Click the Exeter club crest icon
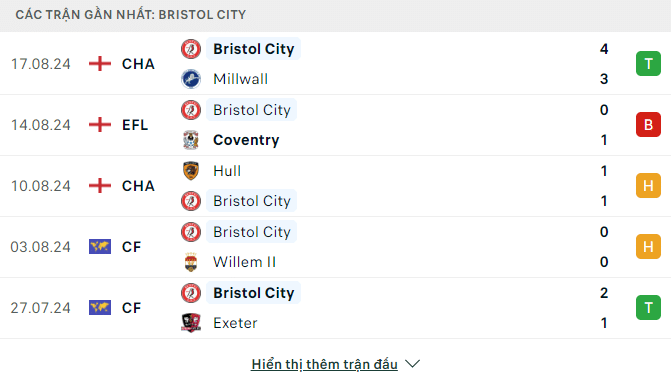Screen dimensions: 671x383 pos(191,323)
